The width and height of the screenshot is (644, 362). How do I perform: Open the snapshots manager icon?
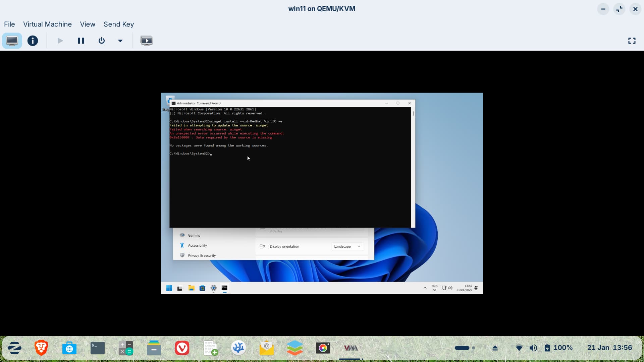pyautogui.click(x=146, y=41)
